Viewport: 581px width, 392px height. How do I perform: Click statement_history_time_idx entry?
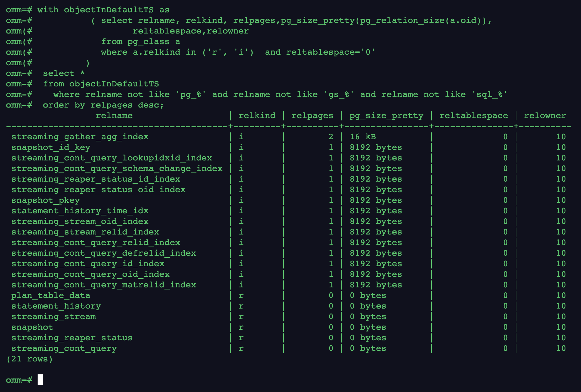(80, 211)
